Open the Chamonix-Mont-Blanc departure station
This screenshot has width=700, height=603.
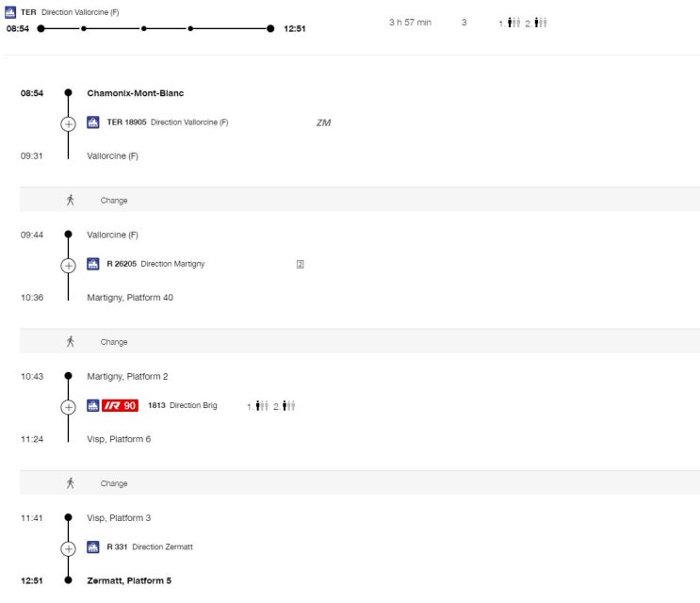[135, 93]
